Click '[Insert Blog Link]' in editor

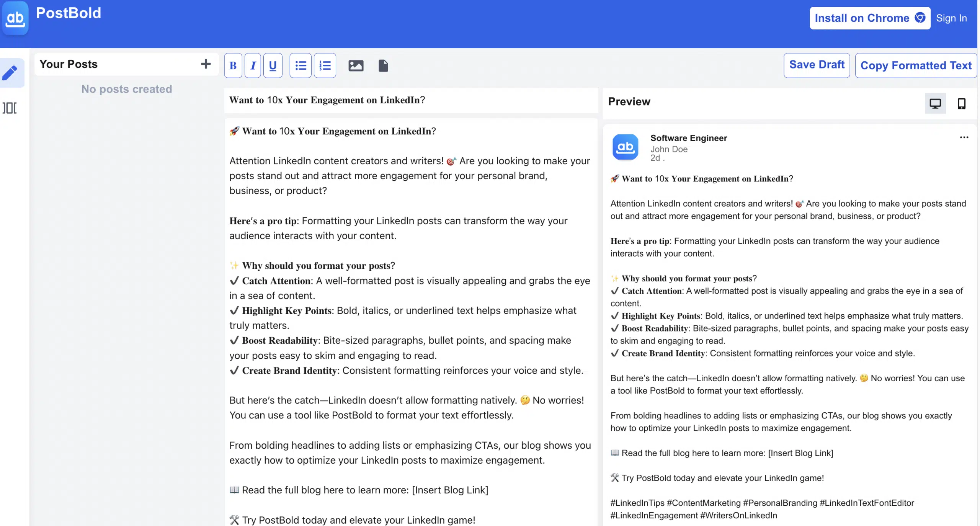[x=450, y=490]
